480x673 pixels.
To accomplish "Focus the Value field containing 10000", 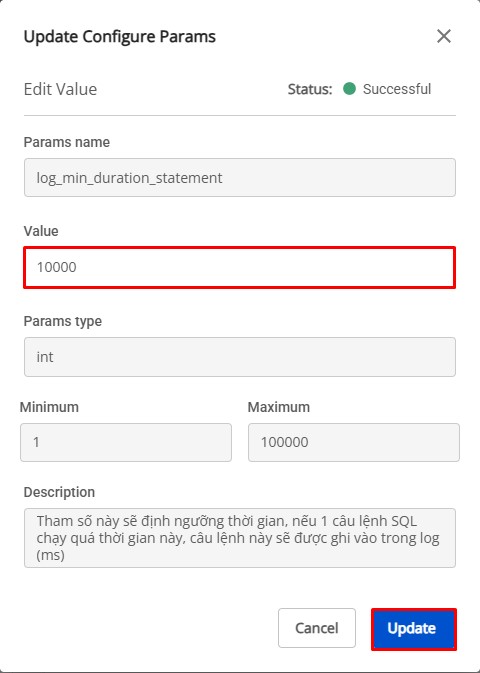I will [240, 267].
